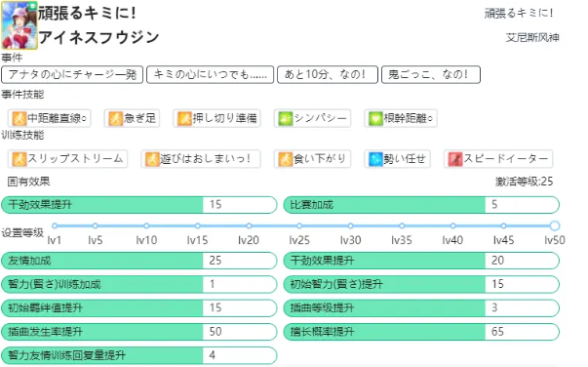Set level slider to lv15
The height and width of the screenshot is (367, 588).
(198, 225)
